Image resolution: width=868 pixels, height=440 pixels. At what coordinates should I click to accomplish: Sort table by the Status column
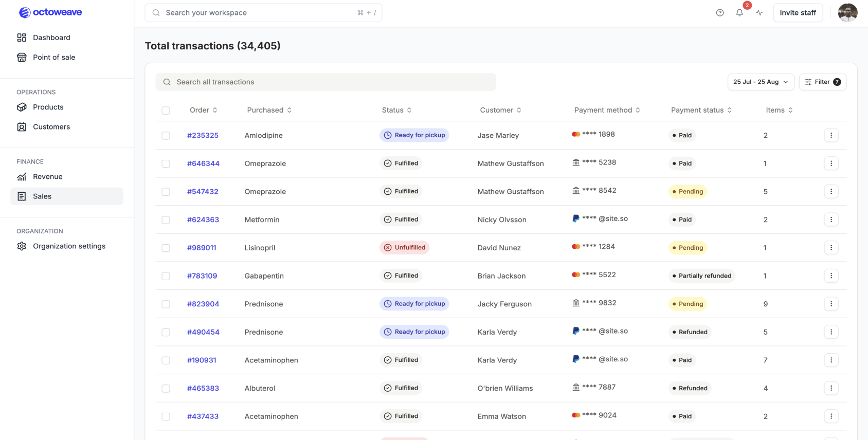tap(396, 110)
